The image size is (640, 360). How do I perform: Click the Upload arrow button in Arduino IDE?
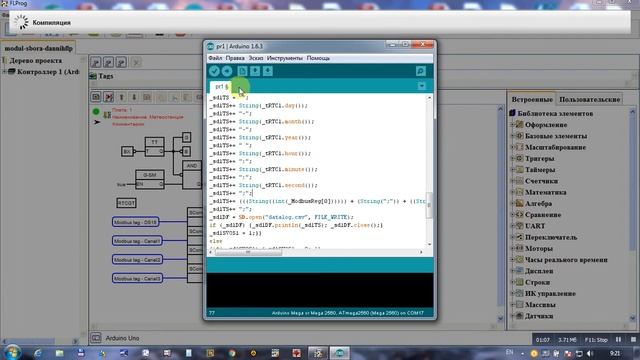click(227, 71)
